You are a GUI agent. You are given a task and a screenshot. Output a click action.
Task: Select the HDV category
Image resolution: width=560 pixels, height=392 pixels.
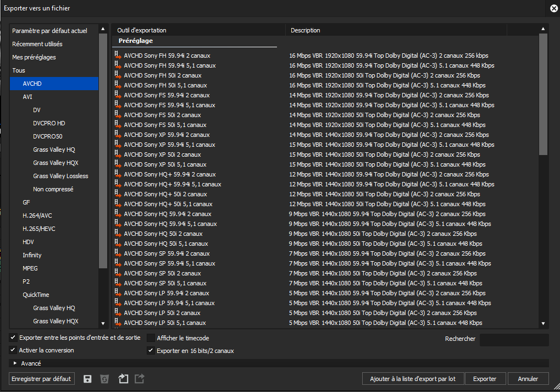point(54,242)
